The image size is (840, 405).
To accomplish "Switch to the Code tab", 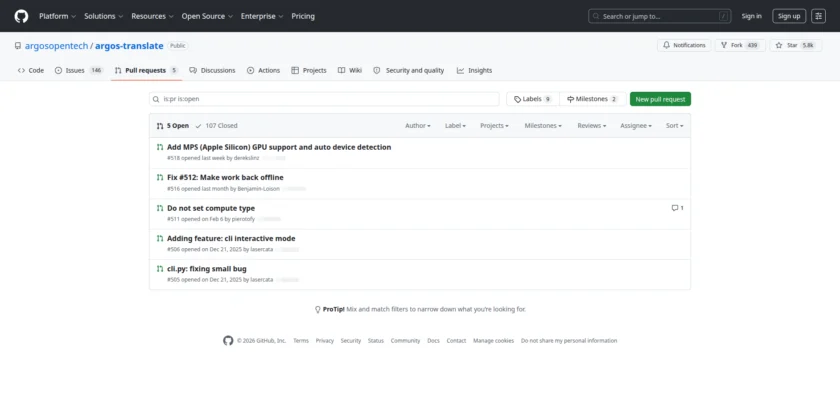I will (x=31, y=70).
